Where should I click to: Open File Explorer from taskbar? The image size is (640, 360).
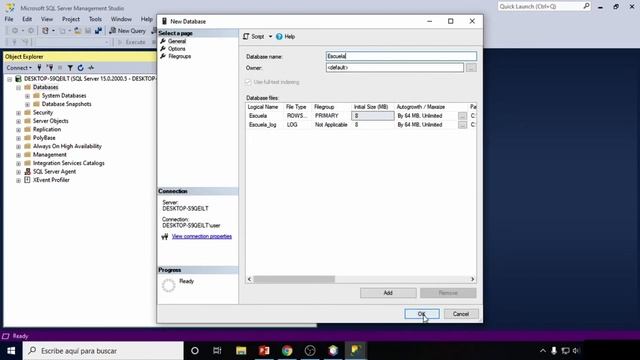pyautogui.click(x=241, y=351)
